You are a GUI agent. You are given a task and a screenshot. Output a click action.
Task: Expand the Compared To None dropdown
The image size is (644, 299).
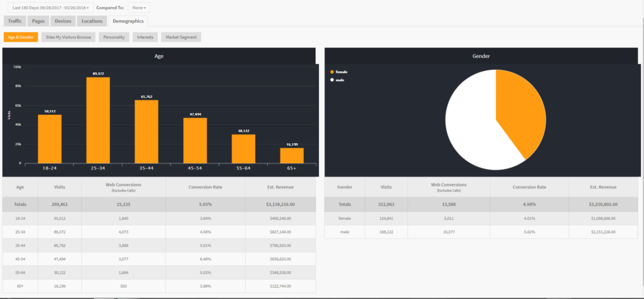(138, 8)
